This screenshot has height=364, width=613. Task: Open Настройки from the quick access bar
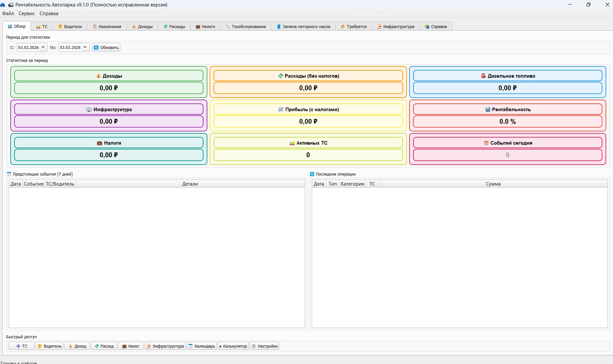click(x=264, y=346)
